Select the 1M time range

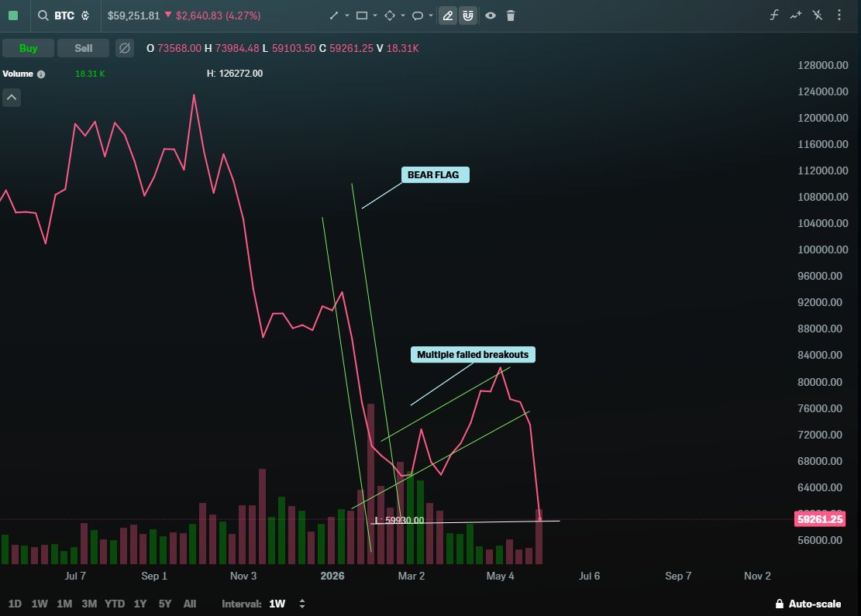tap(64, 604)
